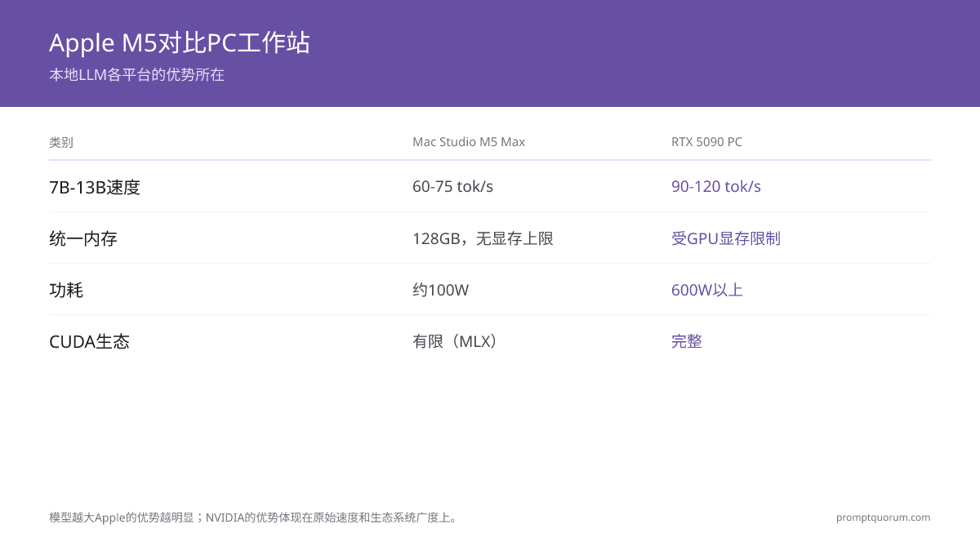This screenshot has width=980, height=551.
Task: Open the promptquorum.com footer link
Action: (x=883, y=518)
